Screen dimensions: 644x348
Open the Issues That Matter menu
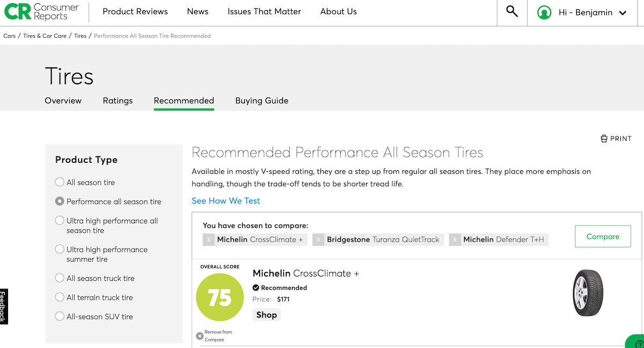click(264, 11)
